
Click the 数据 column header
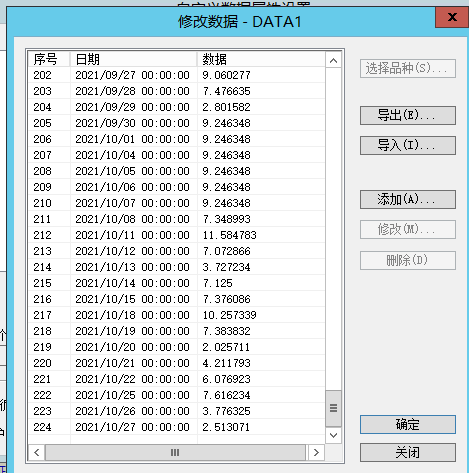[x=261, y=59]
